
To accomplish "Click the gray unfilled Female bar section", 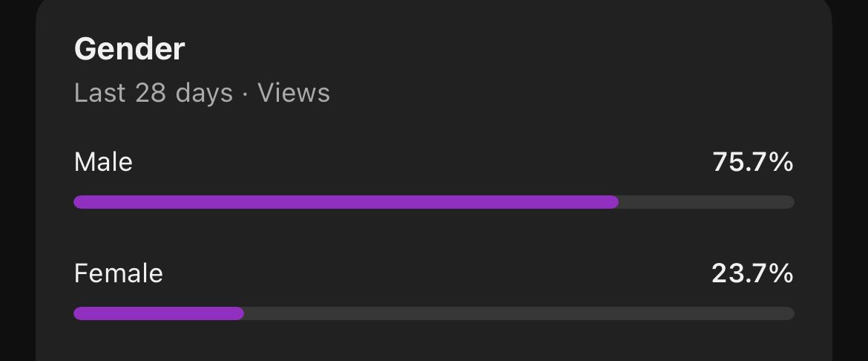I will coord(519,313).
